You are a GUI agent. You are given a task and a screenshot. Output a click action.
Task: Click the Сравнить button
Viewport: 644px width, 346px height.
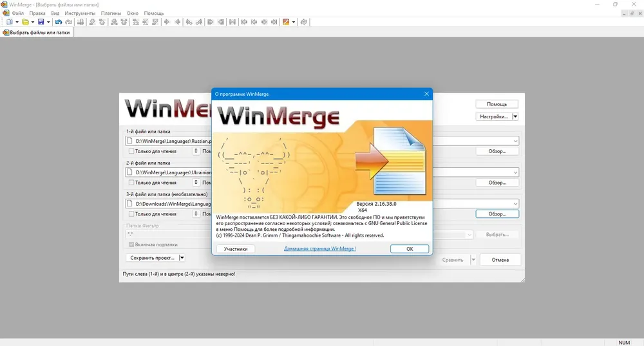click(x=453, y=260)
